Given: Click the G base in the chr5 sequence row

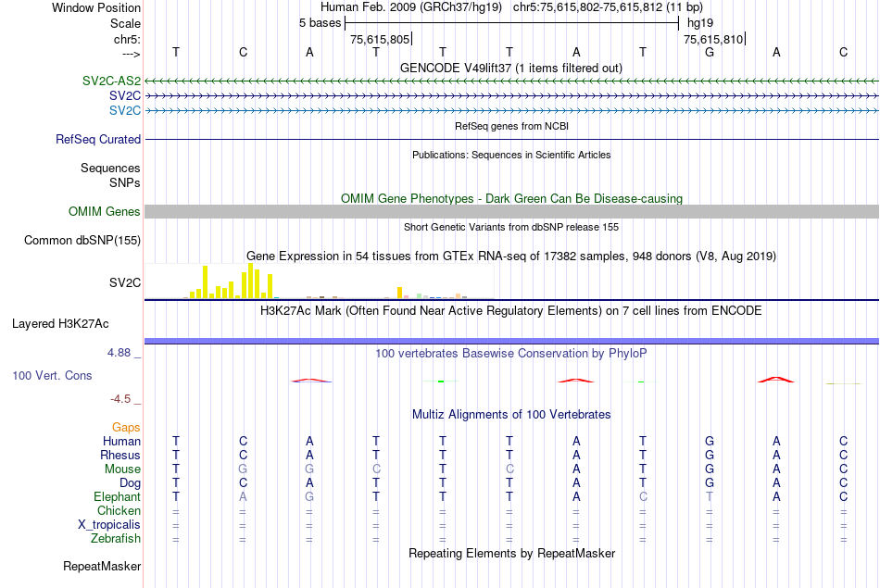Looking at the screenshot, I should [710, 52].
